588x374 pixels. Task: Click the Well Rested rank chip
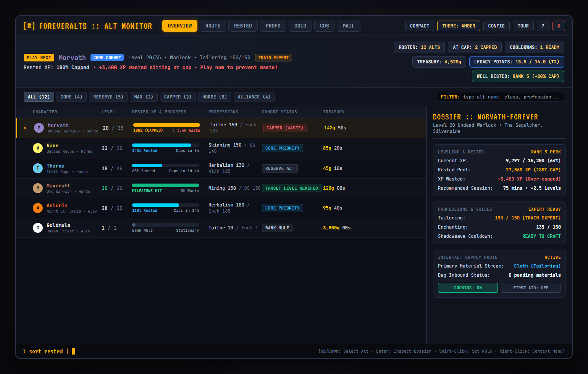(x=518, y=76)
